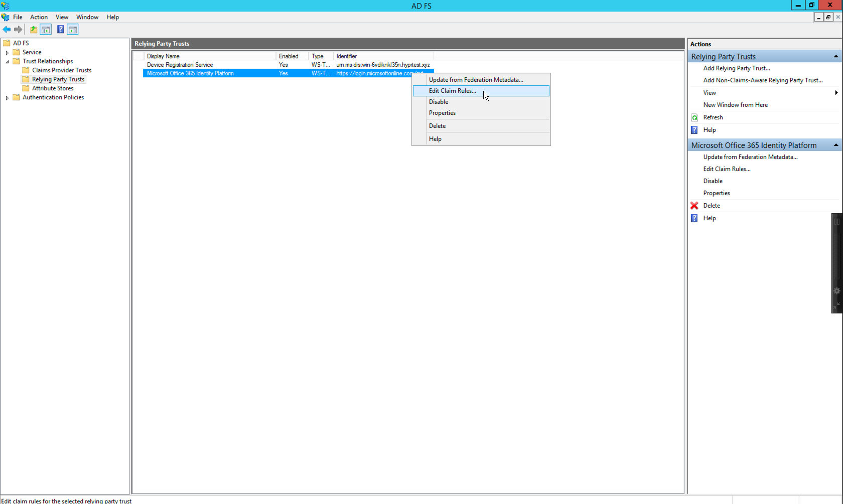Click the green Refresh icon in Actions pane
This screenshot has width=843, height=504.
[x=694, y=117]
